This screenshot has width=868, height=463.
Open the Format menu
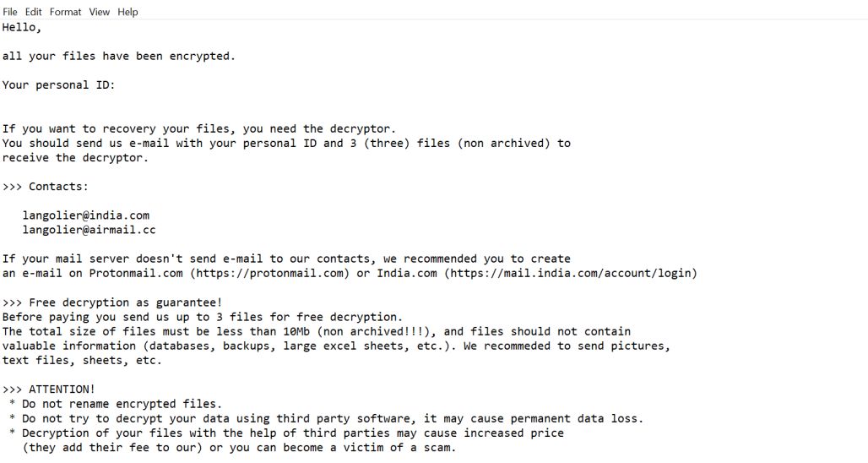[66, 12]
